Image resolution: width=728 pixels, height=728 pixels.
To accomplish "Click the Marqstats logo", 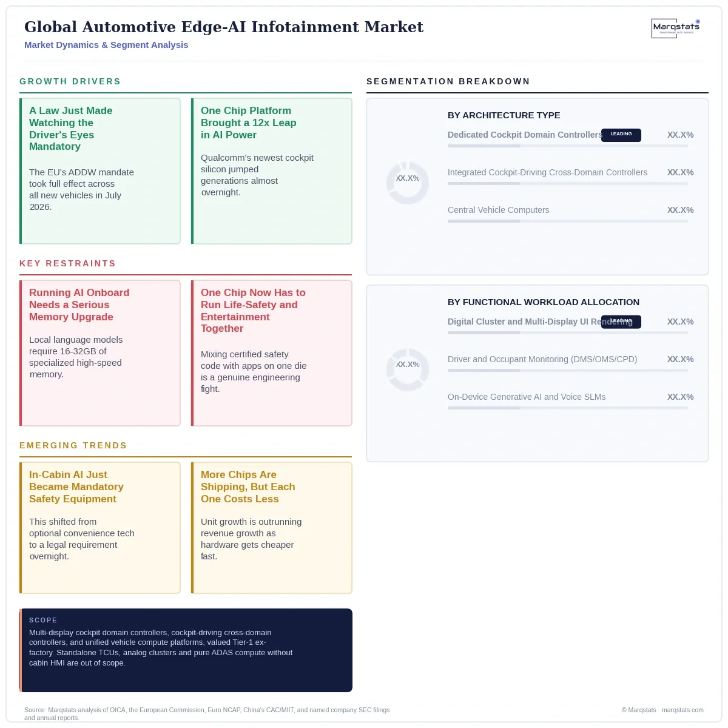I will coord(676,28).
